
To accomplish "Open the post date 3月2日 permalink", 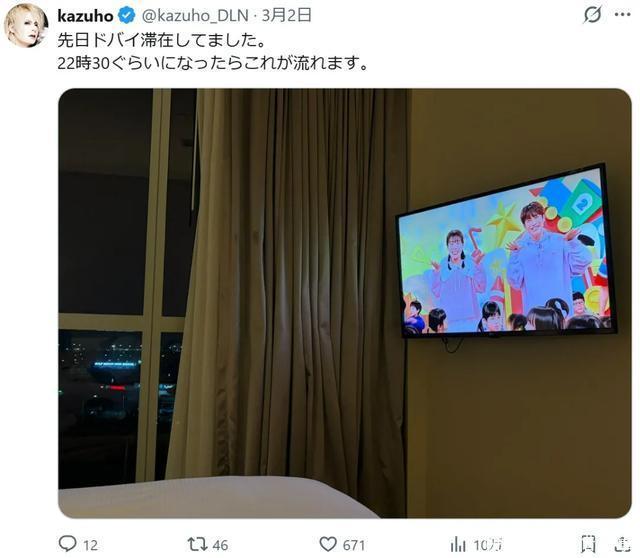I will [287, 16].
